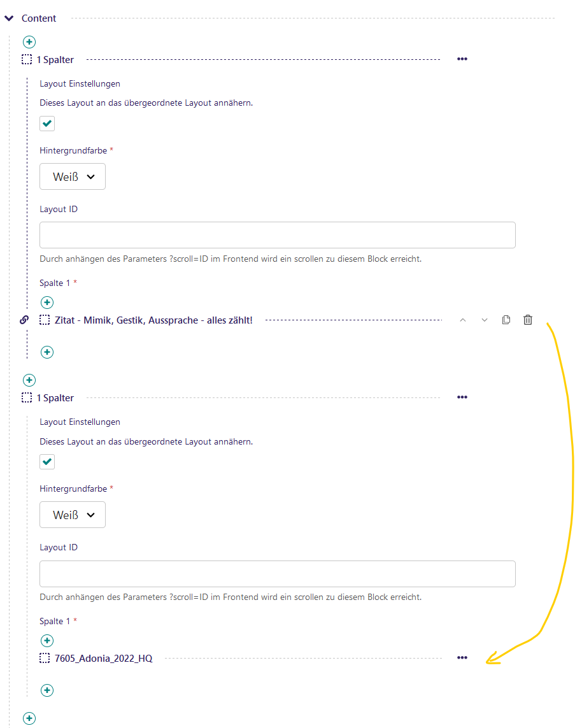Add block below 7605_Adonia_2022_HQ
Image resolution: width=575 pixels, height=728 pixels.
coord(47,690)
